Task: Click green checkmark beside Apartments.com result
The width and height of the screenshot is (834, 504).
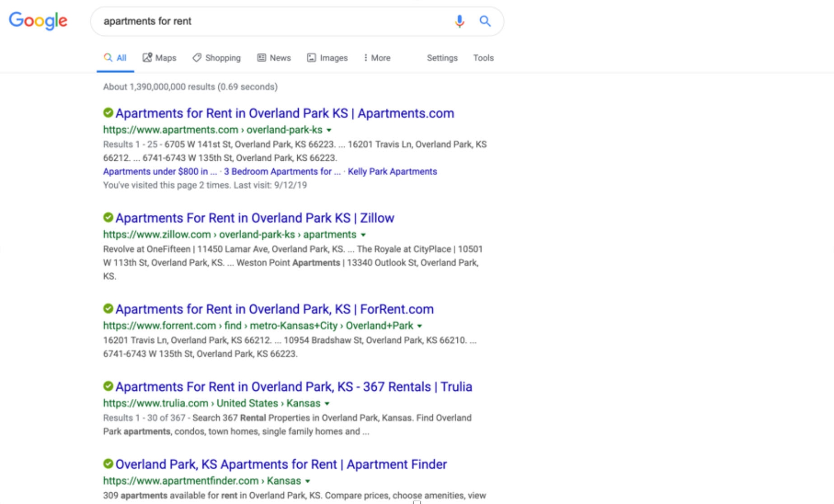Action: pos(108,112)
